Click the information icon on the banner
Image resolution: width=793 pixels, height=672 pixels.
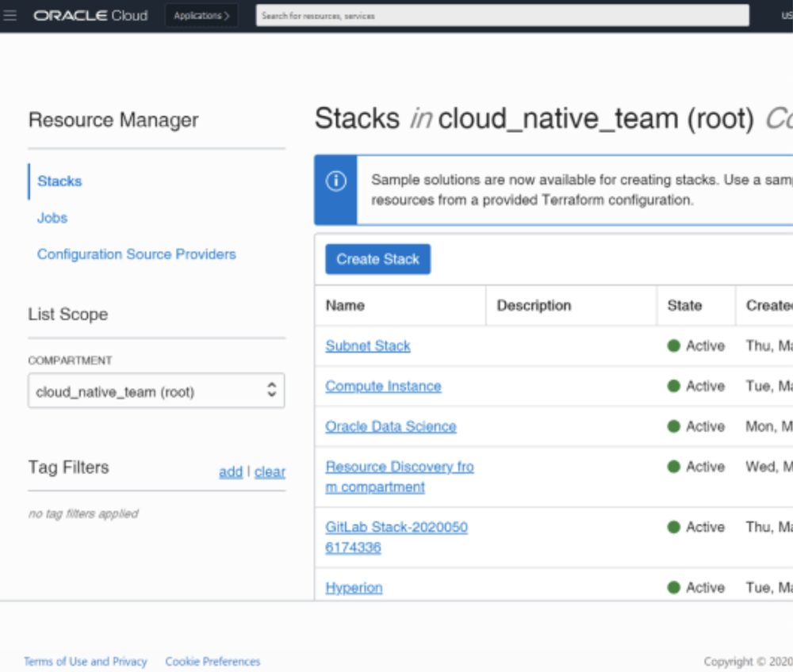tap(335, 180)
